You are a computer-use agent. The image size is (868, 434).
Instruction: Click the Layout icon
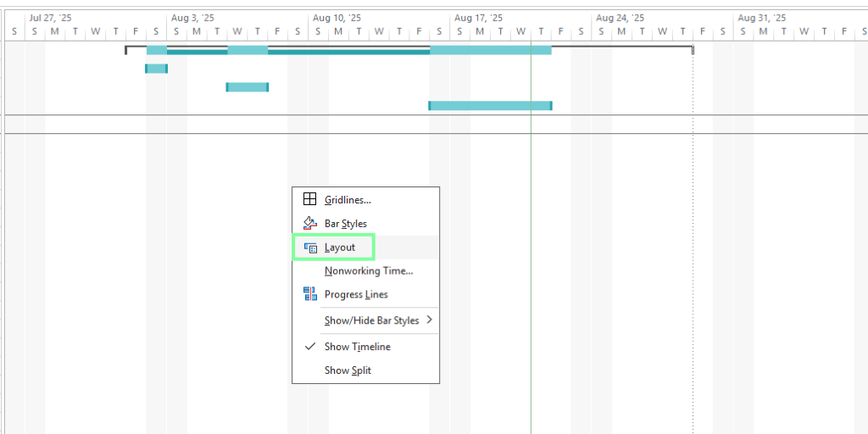coord(310,248)
